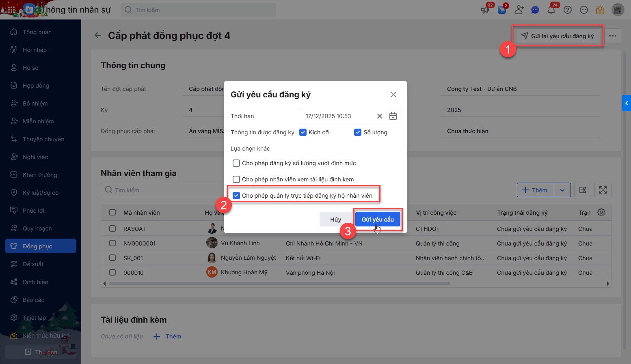Open Khen thưởng in the sidebar

40,175
